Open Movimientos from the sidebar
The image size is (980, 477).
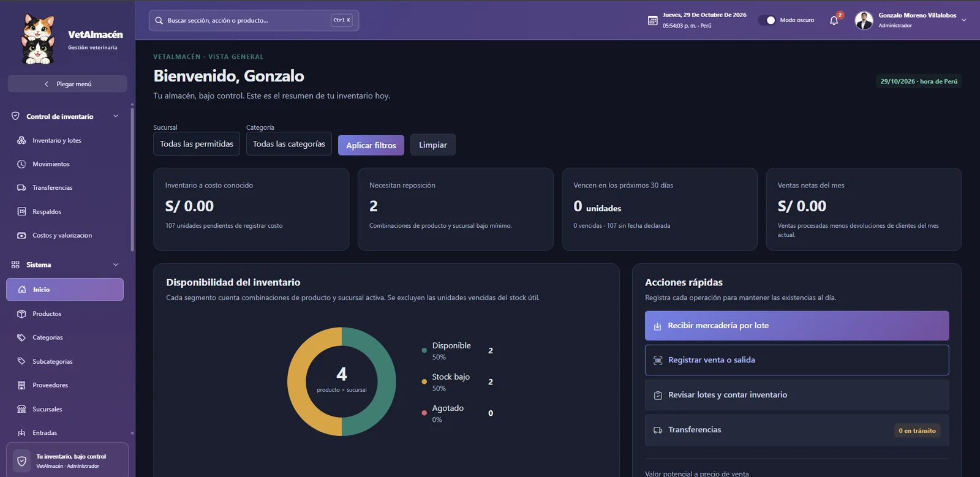(65, 164)
